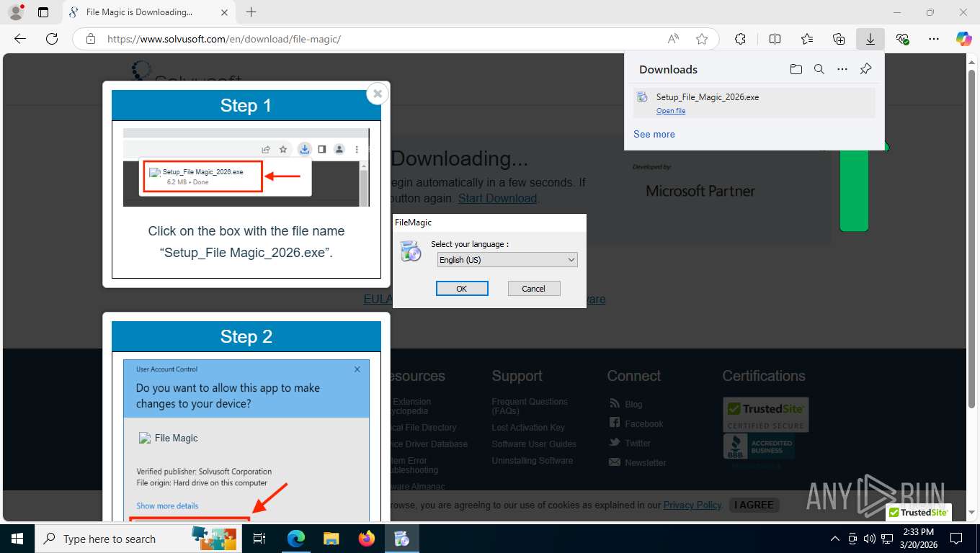The height and width of the screenshot is (553, 980).
Task: View site information lock icon
Action: coord(90,39)
